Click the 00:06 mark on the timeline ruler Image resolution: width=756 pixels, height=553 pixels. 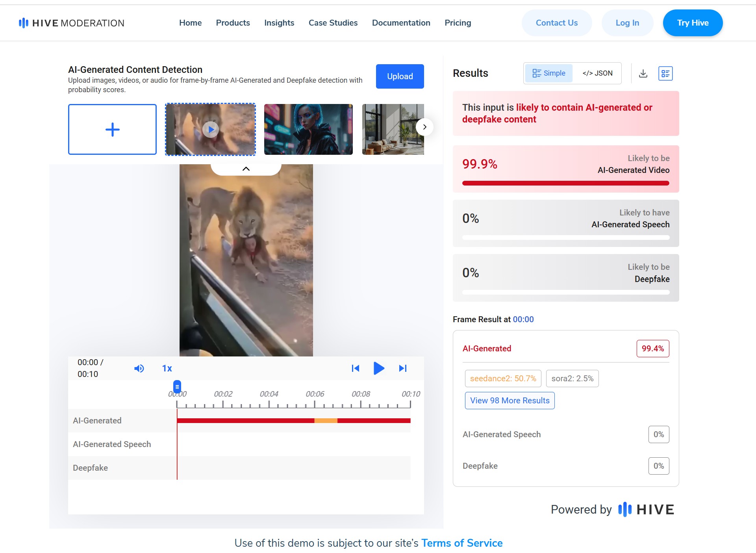pyautogui.click(x=315, y=394)
